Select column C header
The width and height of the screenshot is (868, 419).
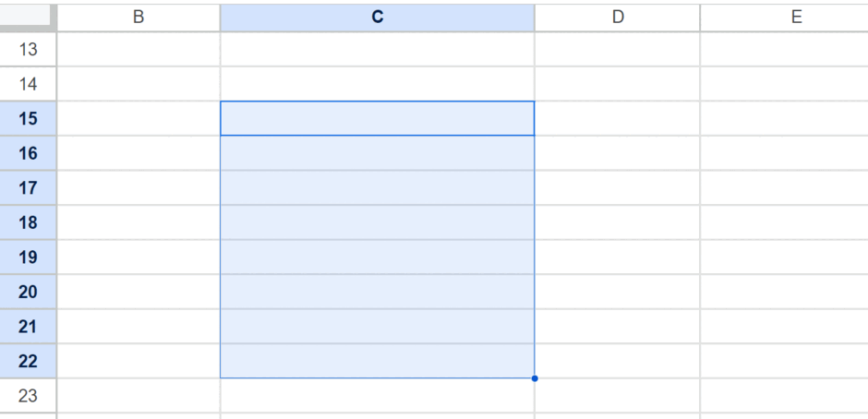pos(377,18)
